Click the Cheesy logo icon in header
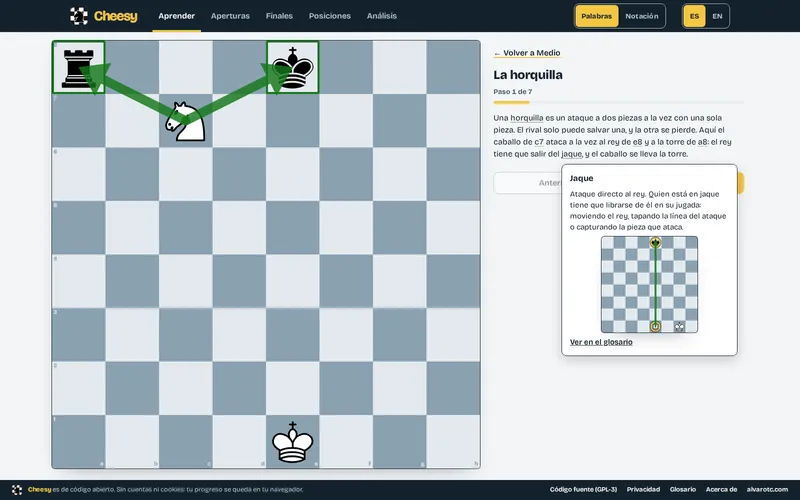 click(79, 16)
